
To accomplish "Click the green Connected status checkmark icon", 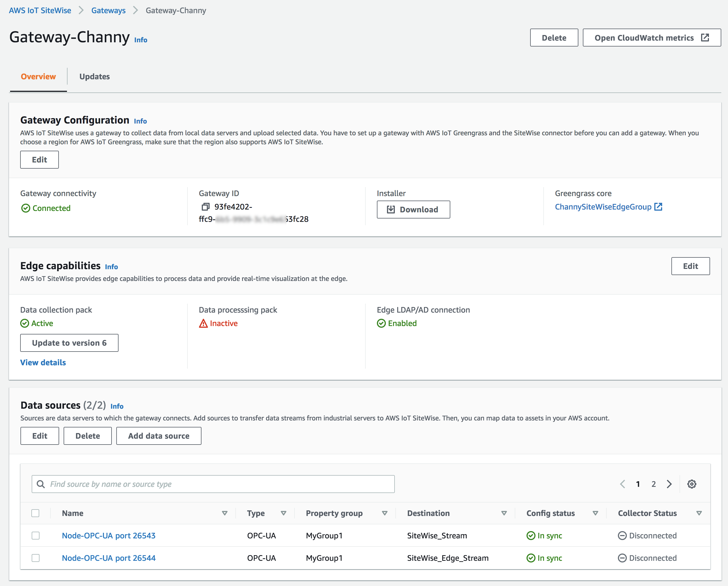I will coord(26,208).
